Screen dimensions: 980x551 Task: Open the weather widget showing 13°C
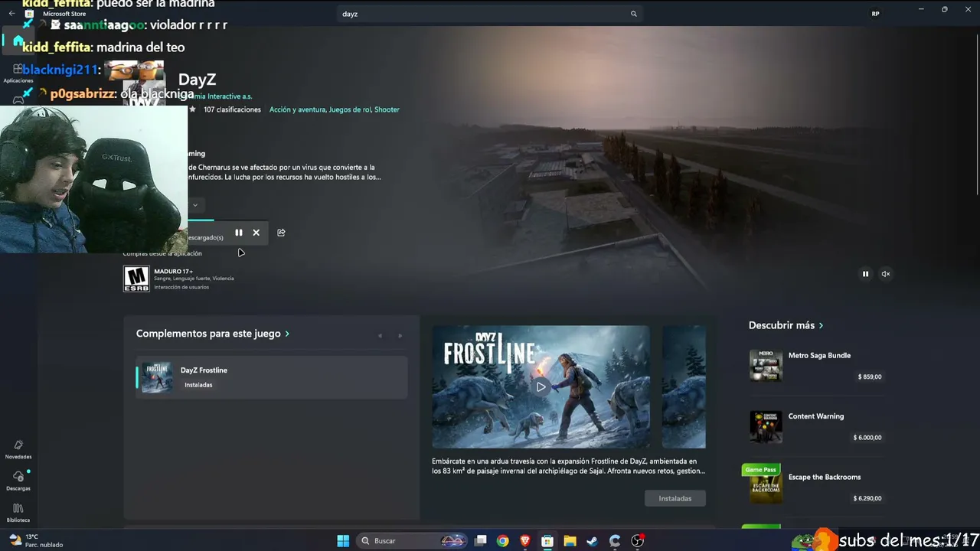click(36, 541)
